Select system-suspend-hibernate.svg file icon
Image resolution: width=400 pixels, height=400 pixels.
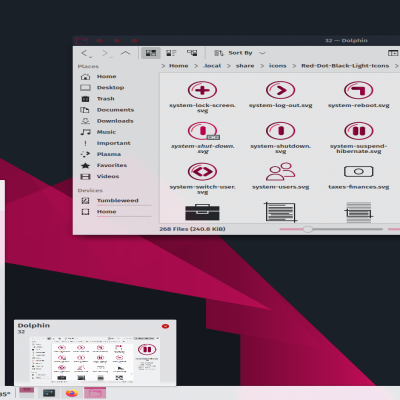(359, 131)
